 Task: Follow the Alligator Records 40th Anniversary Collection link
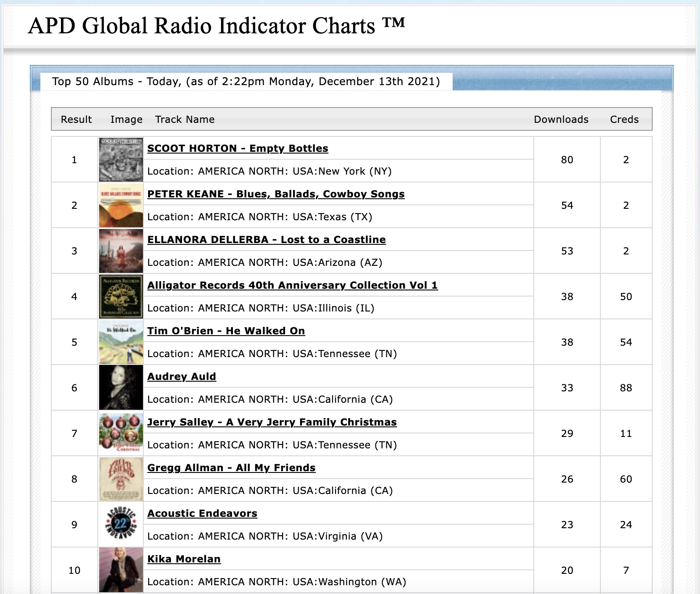[292, 285]
